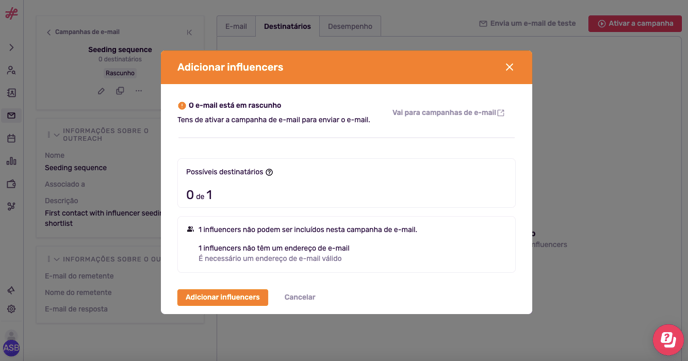688x361 pixels.
Task: Open the three-dot more options menu
Action: (139, 91)
